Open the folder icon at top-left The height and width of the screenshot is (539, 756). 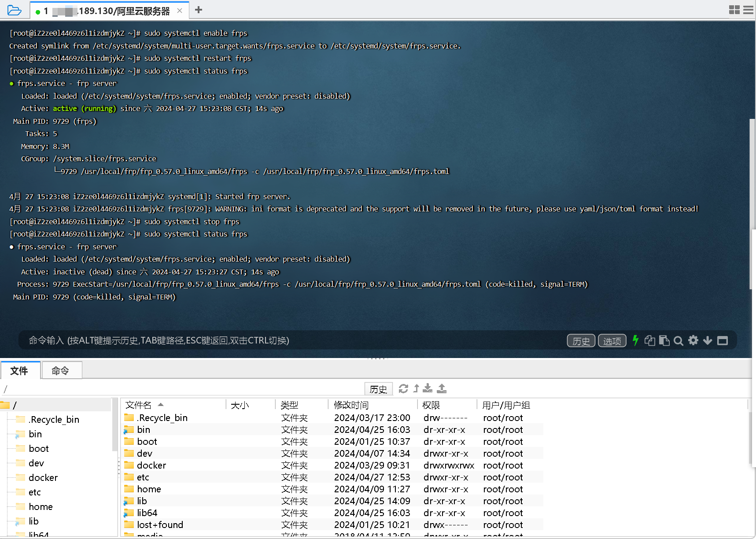point(14,10)
